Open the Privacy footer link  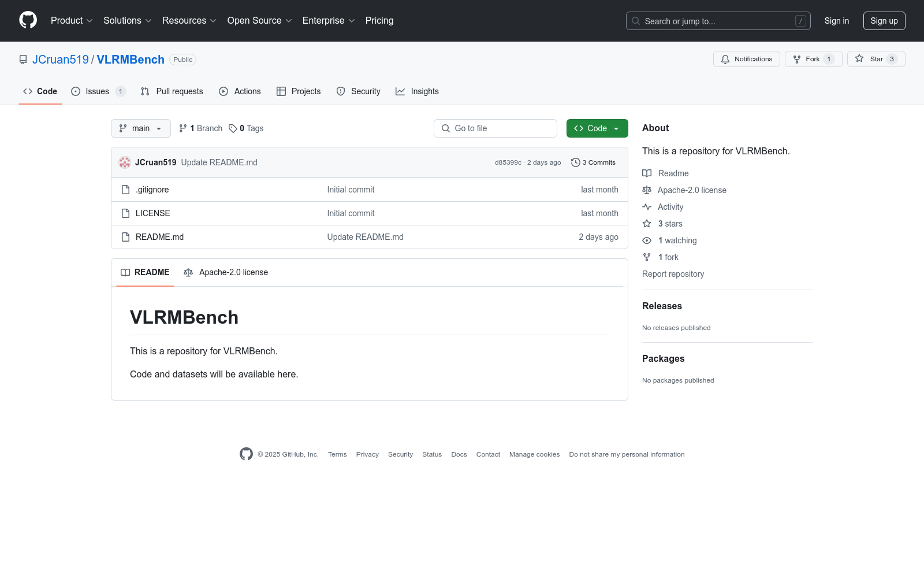coord(367,454)
